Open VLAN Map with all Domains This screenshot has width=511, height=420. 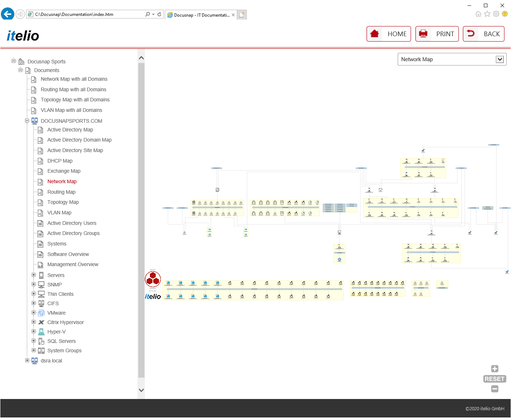click(71, 110)
